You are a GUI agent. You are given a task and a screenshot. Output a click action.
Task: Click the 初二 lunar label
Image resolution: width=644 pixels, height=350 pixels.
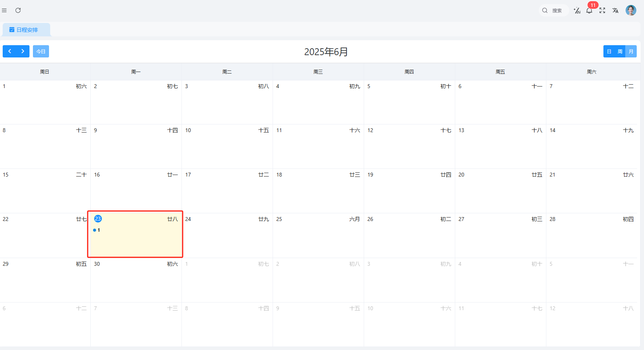pyautogui.click(x=446, y=219)
